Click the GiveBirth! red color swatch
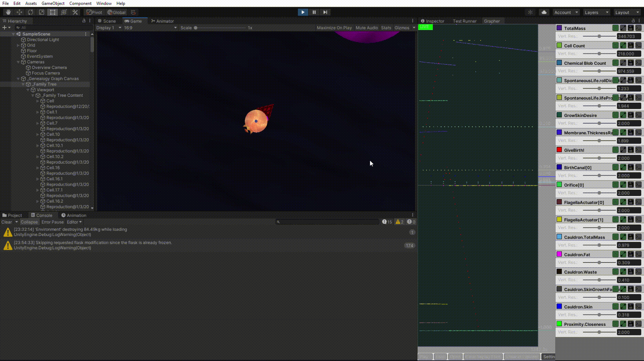The image size is (644, 361). 559,150
